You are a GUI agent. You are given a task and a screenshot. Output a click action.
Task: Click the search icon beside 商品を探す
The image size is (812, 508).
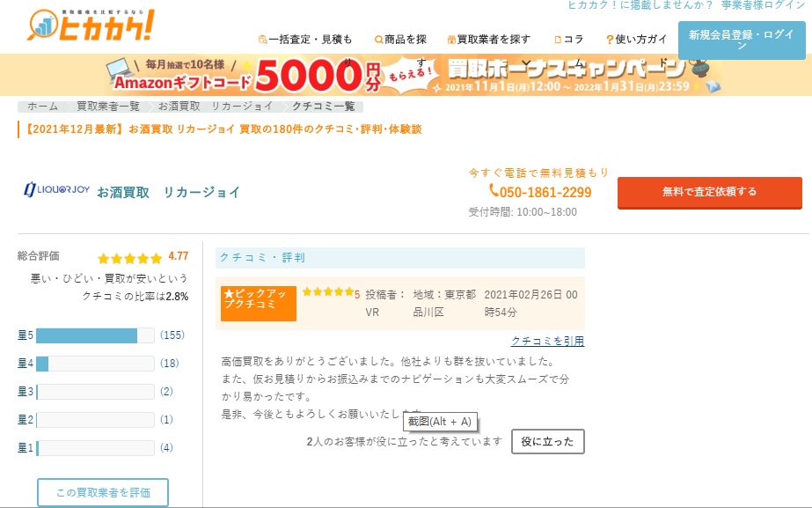coord(379,40)
